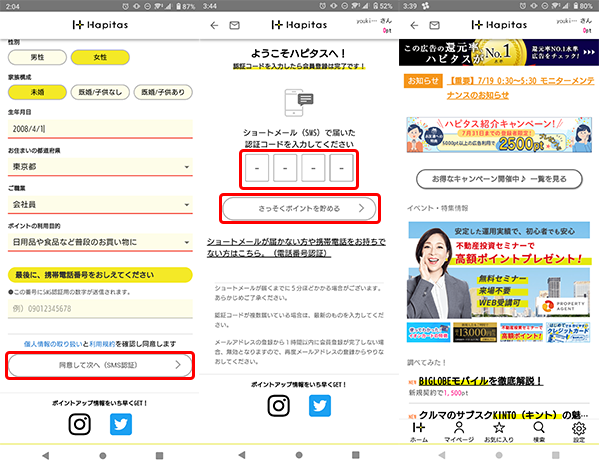Open Instagram icon in the left screen
This screenshot has height=467, width=600.
tap(80, 424)
